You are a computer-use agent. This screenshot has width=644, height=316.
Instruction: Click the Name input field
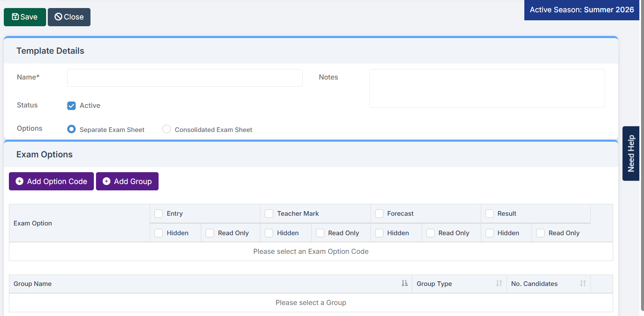(x=185, y=78)
